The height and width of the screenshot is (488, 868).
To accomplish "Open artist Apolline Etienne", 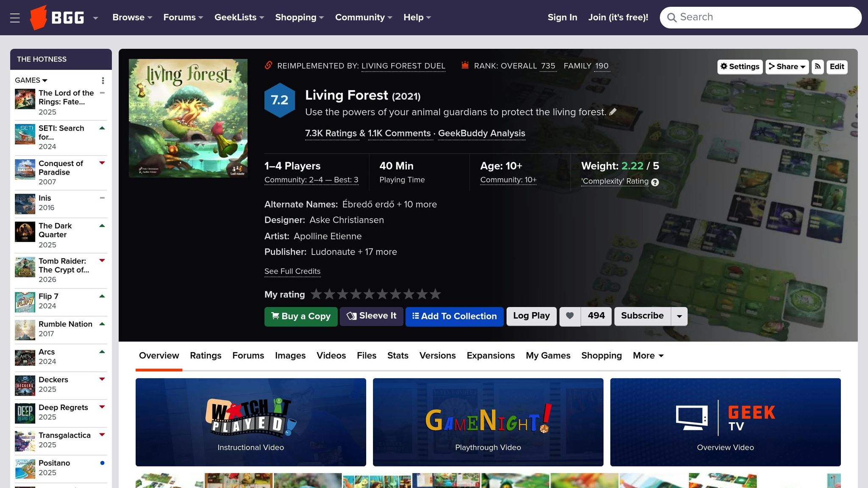I will (328, 236).
